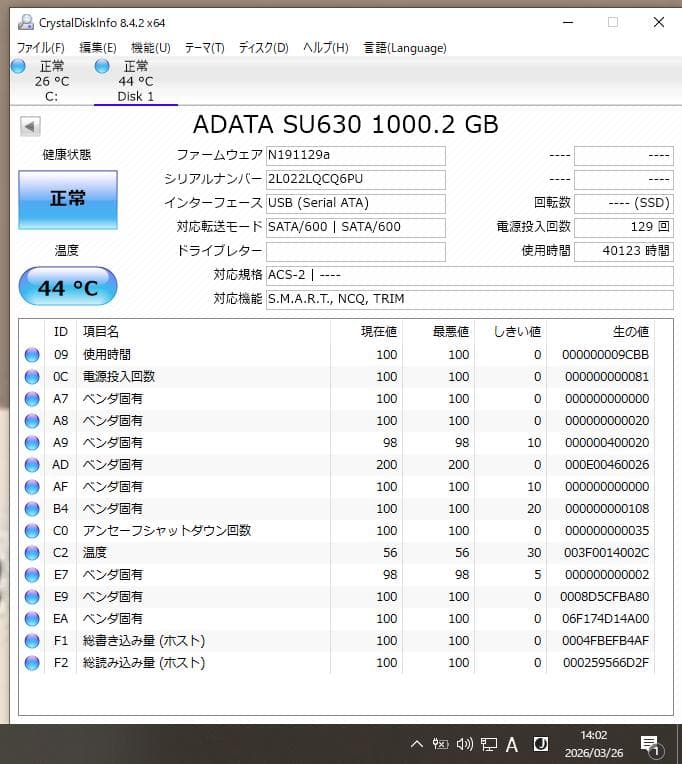Image resolution: width=682 pixels, height=764 pixels.
Task: Click the network tray icon
Action: click(489, 744)
